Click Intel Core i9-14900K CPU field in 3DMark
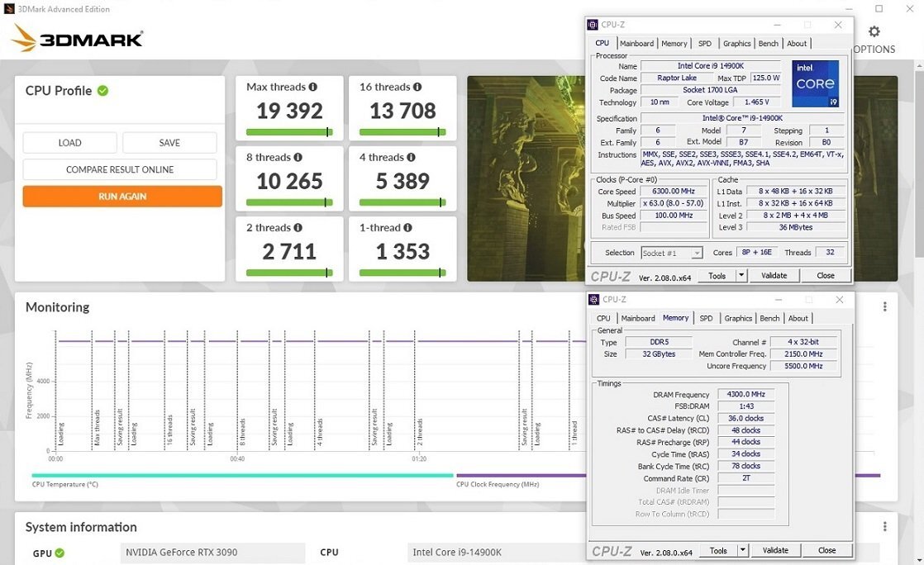The height and width of the screenshot is (565, 924). point(495,553)
